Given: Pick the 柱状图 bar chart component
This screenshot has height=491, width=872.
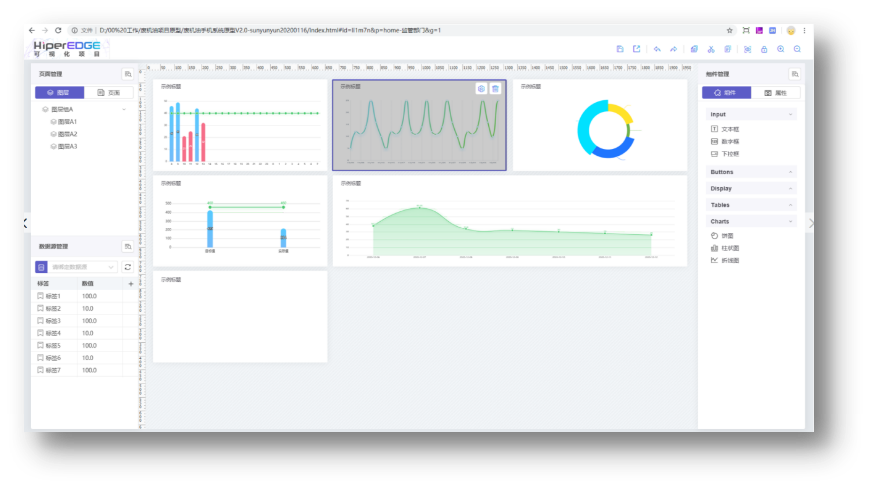Looking at the screenshot, I should [725, 248].
